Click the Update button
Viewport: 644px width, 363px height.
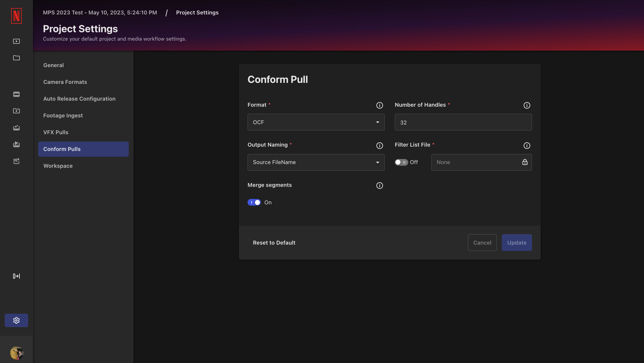[x=517, y=243]
